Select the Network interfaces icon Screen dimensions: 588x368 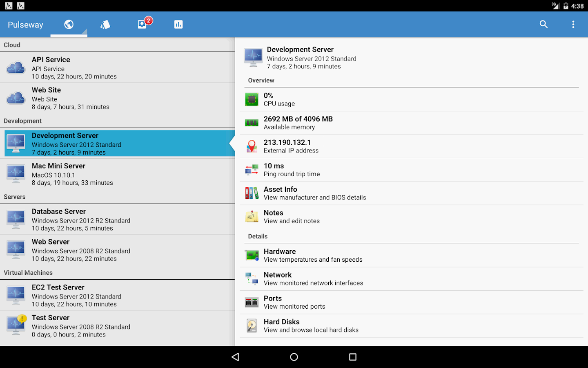pyautogui.click(x=252, y=278)
